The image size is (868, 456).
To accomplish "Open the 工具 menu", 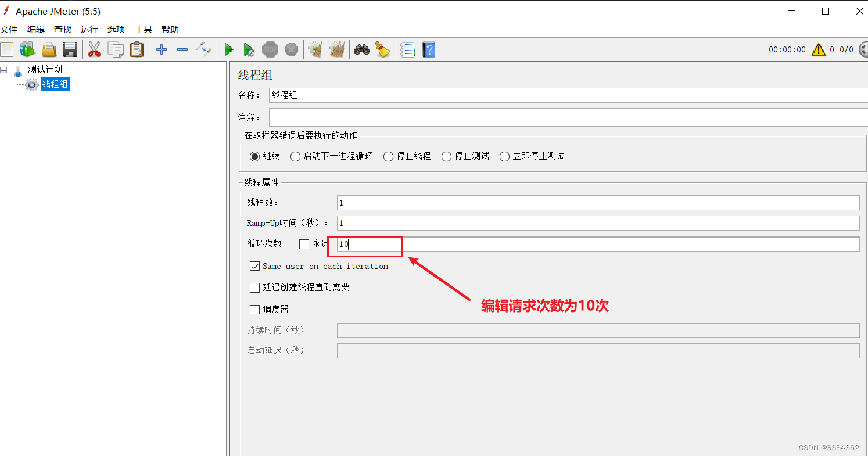I will [x=144, y=30].
